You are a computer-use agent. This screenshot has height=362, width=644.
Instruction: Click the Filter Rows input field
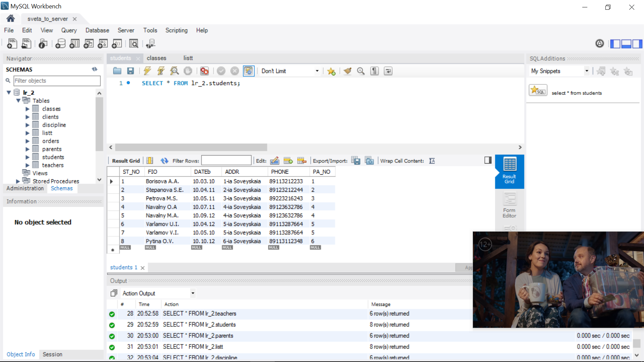click(x=226, y=161)
